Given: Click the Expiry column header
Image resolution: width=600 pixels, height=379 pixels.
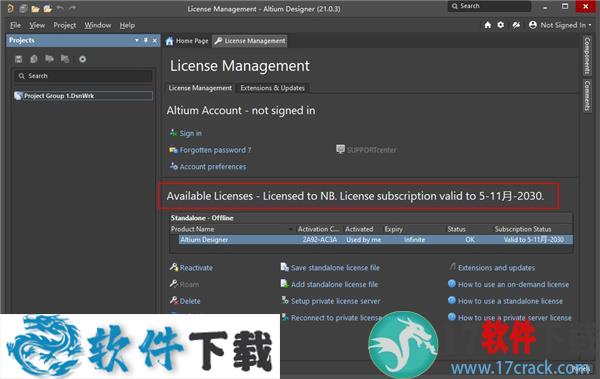Looking at the screenshot, I should pos(393,229).
